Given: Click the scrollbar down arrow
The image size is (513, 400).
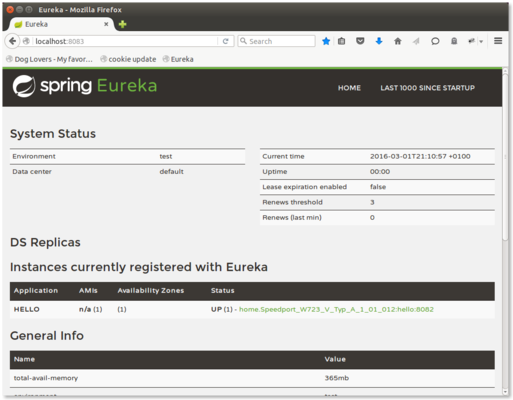Looking at the screenshot, I should pos(505,392).
